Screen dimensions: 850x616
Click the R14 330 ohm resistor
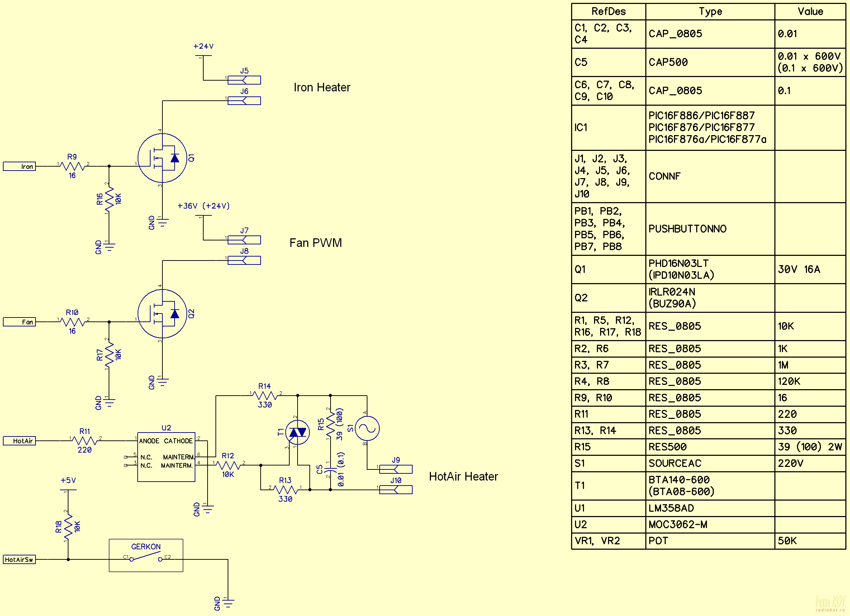(265, 395)
